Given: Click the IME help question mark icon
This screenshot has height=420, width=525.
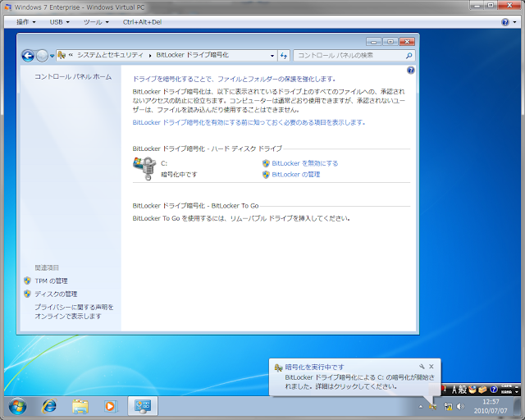Looking at the screenshot, I should (494, 390).
